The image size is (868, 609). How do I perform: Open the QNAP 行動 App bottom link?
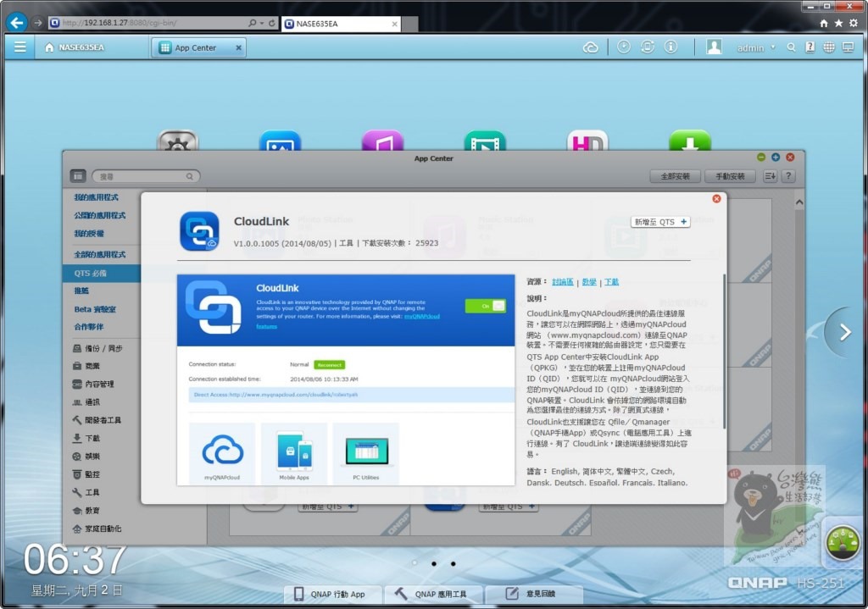pos(331,594)
